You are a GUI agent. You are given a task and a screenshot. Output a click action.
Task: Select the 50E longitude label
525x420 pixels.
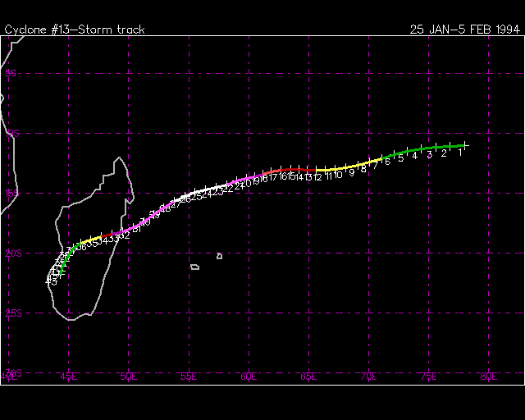pos(129,377)
